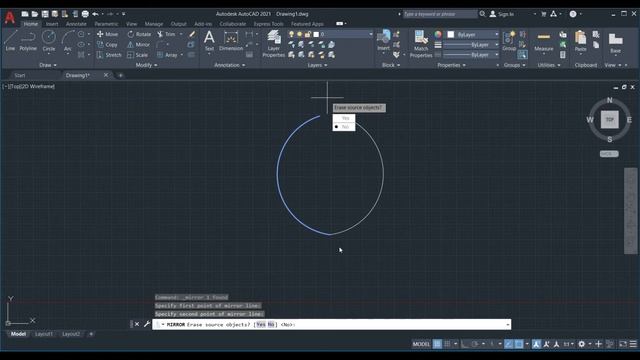This screenshot has height=360, width=640.
Task: Select the Arc tool
Action: pyautogui.click(x=67, y=40)
